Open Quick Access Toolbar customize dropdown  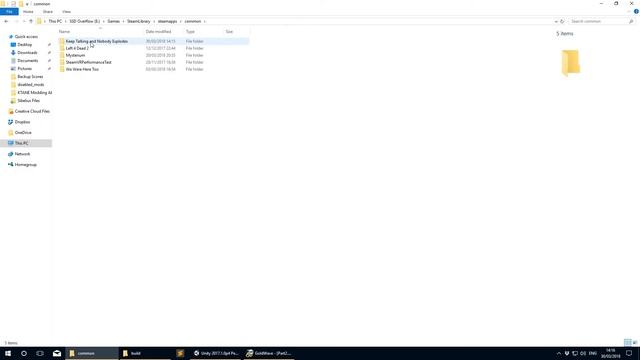coord(27,4)
